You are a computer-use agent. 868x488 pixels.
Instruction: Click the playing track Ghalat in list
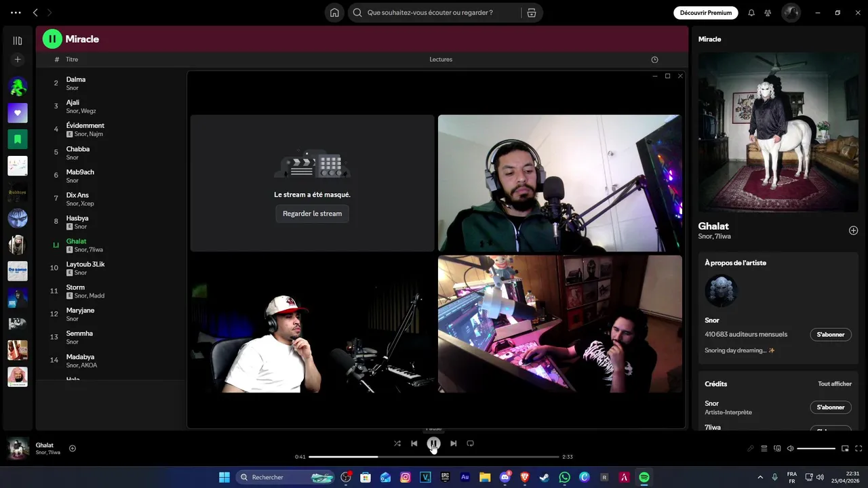point(76,241)
